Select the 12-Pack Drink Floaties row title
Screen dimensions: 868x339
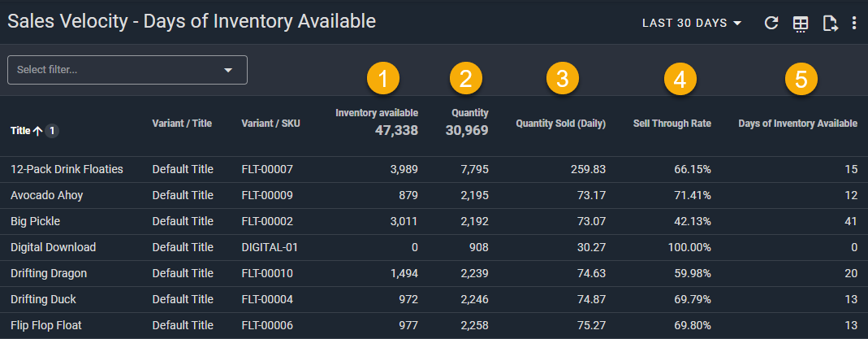67,169
